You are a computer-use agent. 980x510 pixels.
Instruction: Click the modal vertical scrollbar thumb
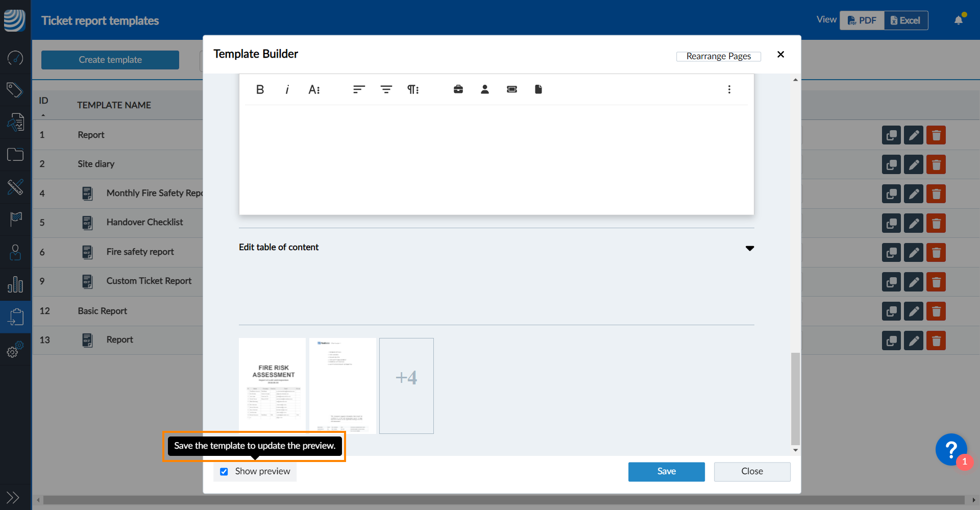(795, 398)
